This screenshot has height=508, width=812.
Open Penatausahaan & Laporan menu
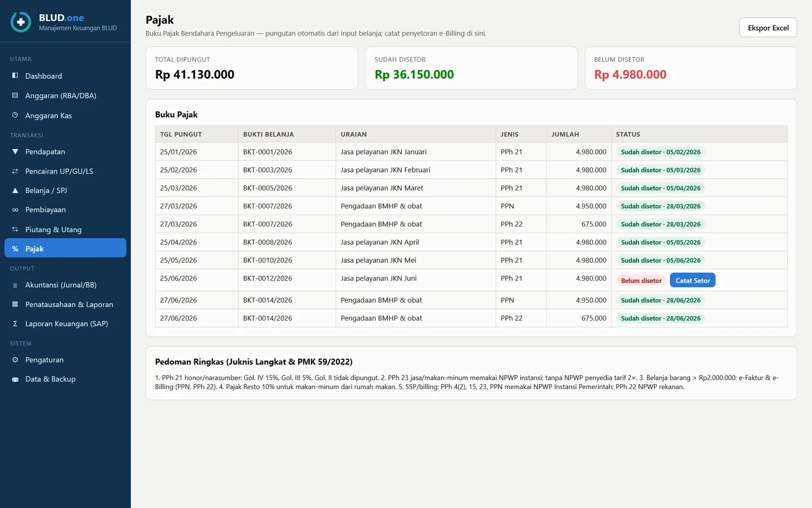65,304
